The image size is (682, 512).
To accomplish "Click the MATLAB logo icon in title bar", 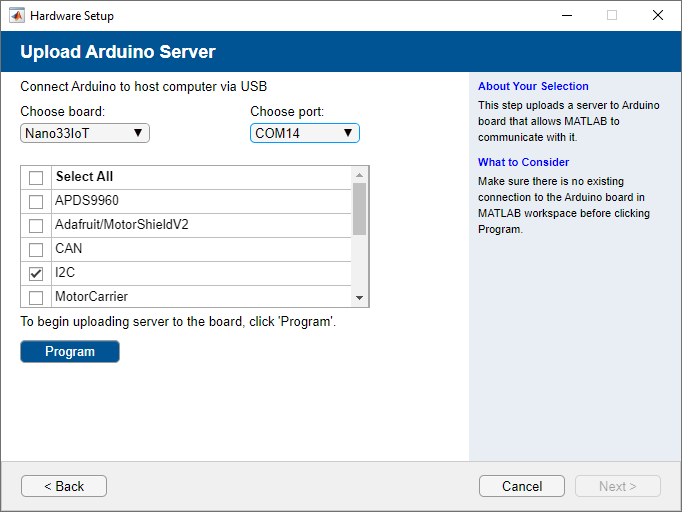I will click(16, 15).
